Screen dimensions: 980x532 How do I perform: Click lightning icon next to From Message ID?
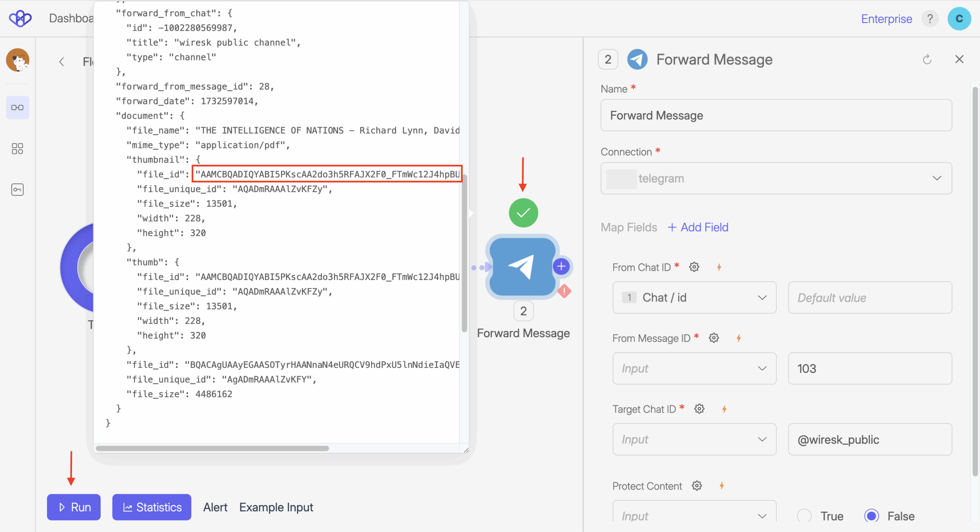point(739,338)
